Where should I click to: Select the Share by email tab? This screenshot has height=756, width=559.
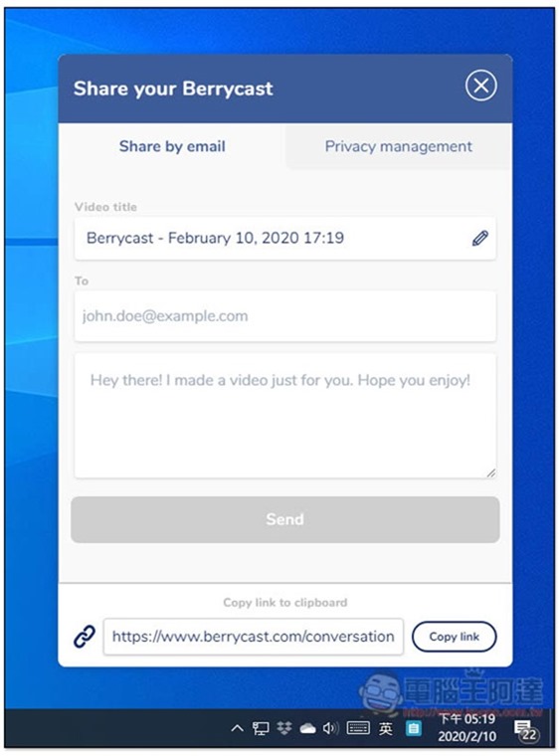coord(172,146)
